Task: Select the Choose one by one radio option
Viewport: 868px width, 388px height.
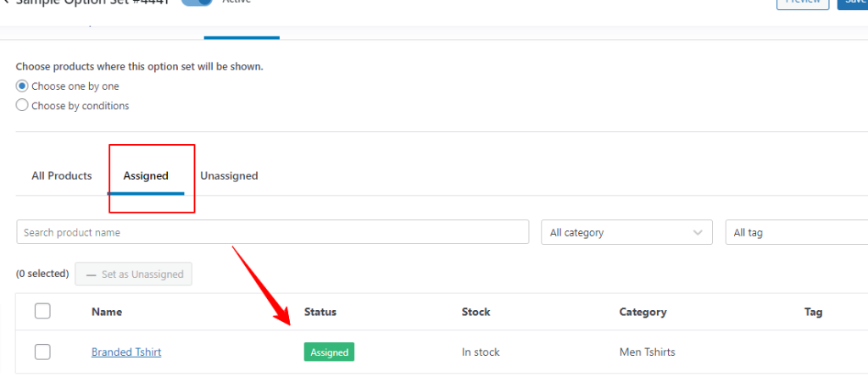Action: pyautogui.click(x=21, y=86)
